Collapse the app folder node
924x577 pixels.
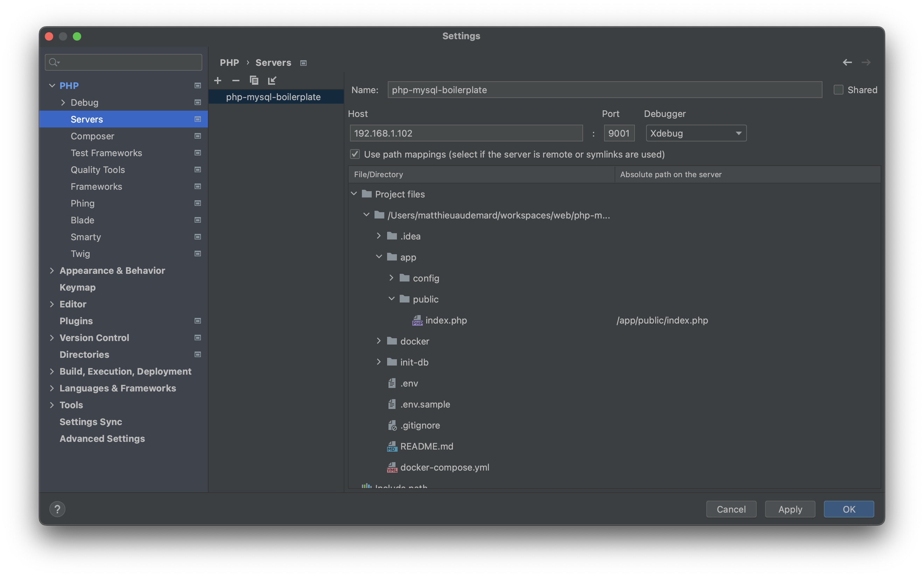(379, 257)
